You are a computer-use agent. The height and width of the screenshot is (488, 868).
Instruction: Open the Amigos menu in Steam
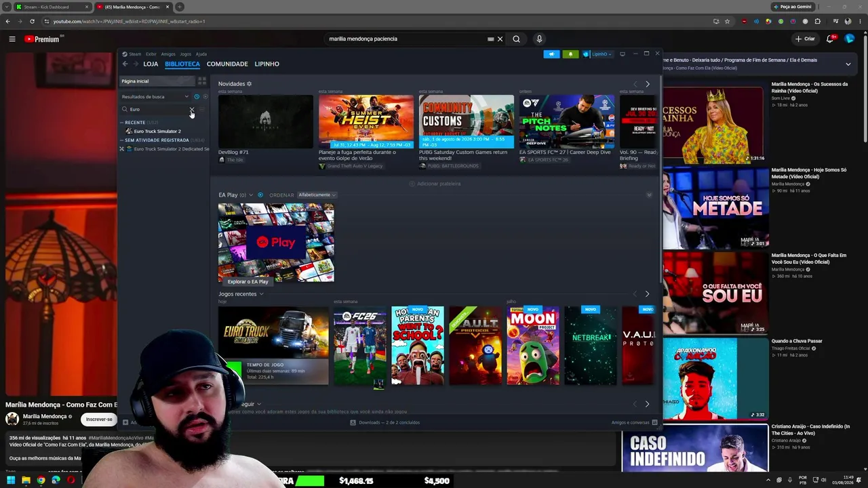coord(168,54)
